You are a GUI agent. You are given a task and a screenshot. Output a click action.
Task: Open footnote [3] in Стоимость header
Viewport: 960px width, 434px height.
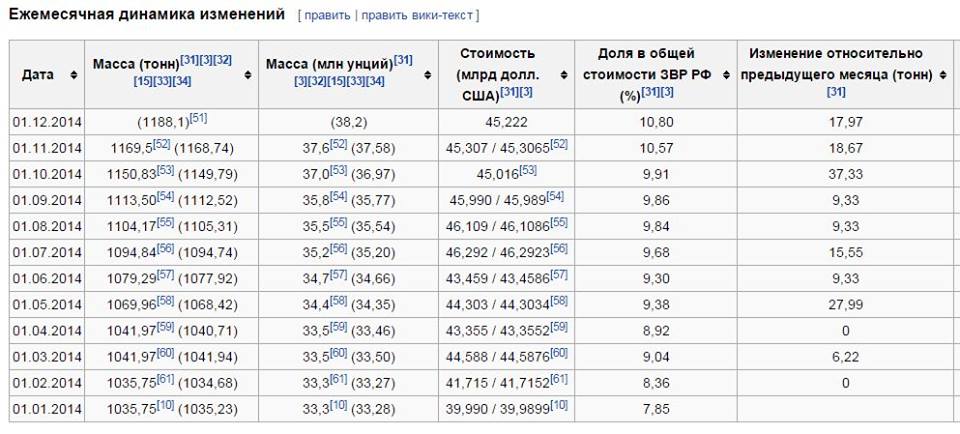point(526,92)
